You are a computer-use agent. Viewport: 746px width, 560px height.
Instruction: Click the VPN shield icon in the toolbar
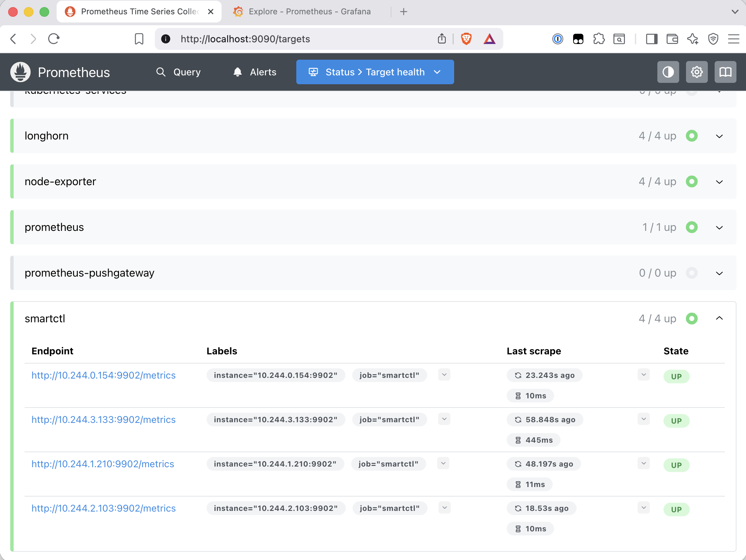713,39
